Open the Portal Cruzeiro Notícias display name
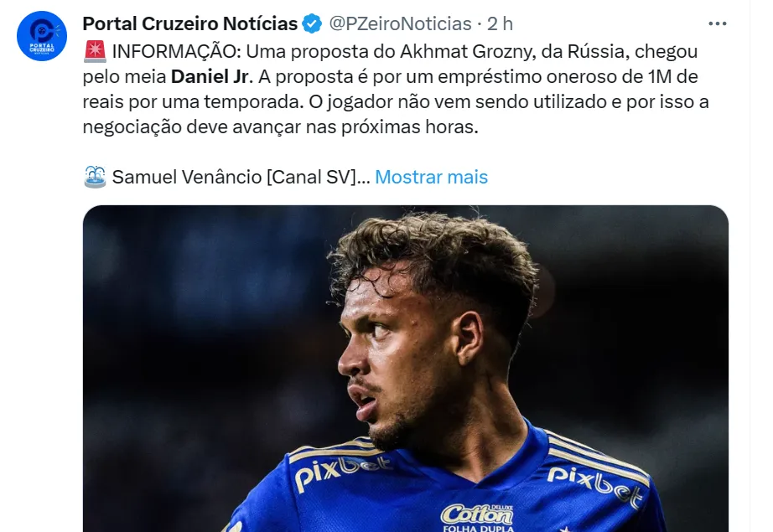This screenshot has height=532, width=773. 189,23
